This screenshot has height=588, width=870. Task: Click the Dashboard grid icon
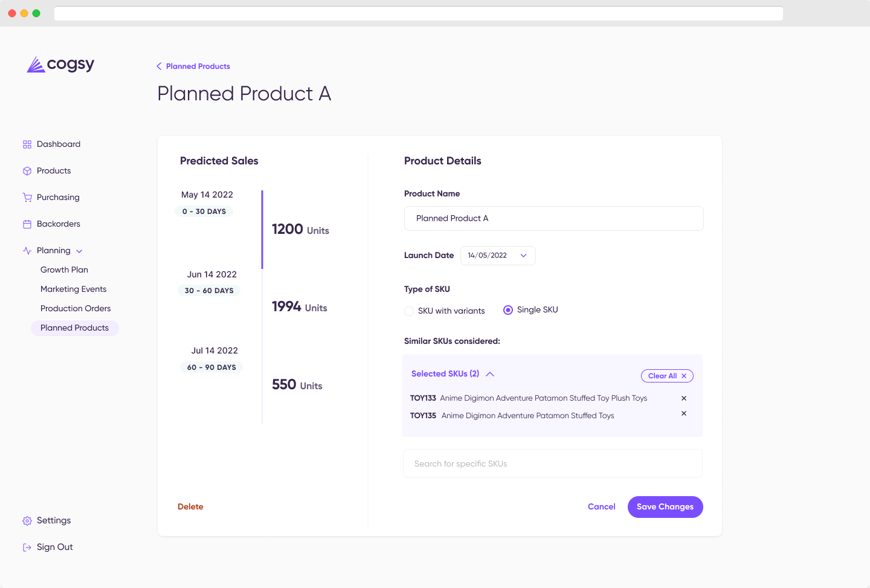pyautogui.click(x=27, y=144)
